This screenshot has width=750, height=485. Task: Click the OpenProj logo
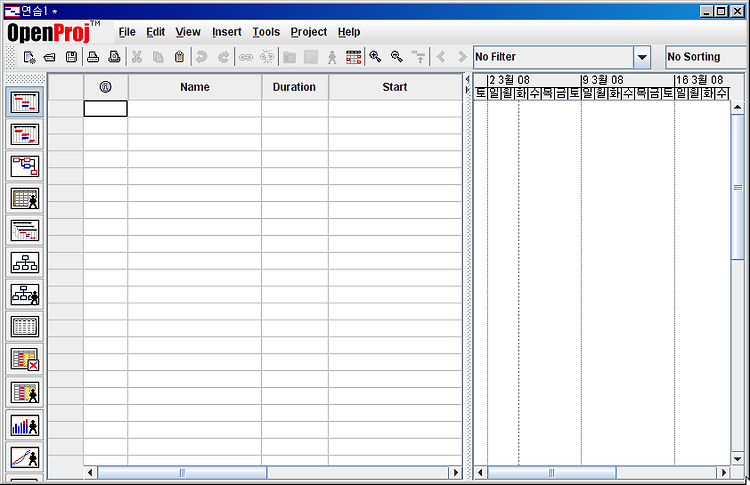tap(54, 33)
